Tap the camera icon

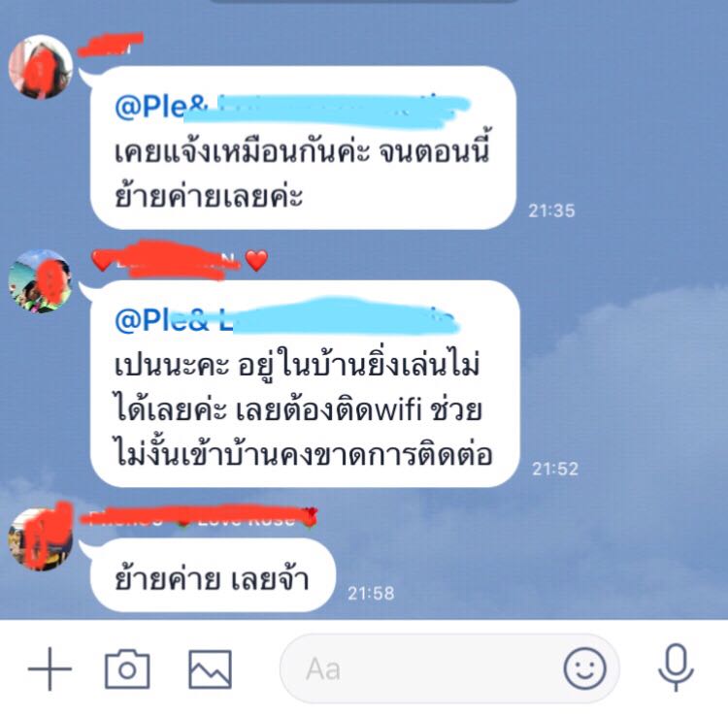click(127, 668)
